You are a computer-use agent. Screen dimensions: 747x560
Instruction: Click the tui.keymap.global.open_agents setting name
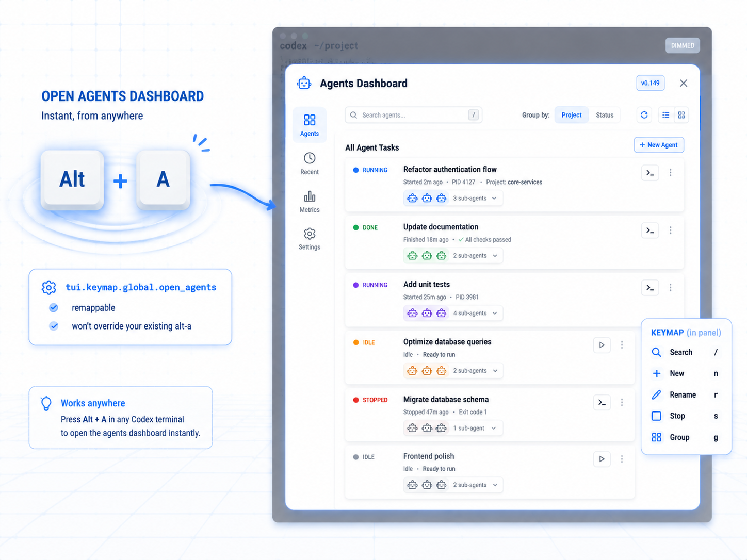(141, 287)
